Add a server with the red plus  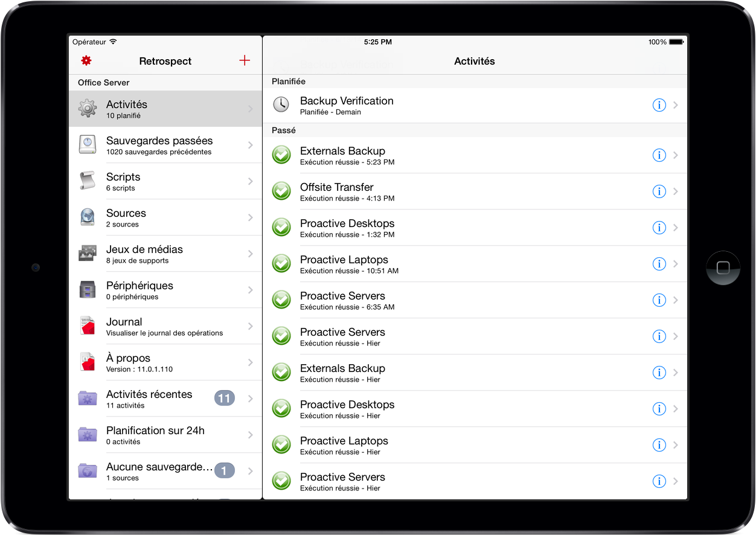[245, 60]
